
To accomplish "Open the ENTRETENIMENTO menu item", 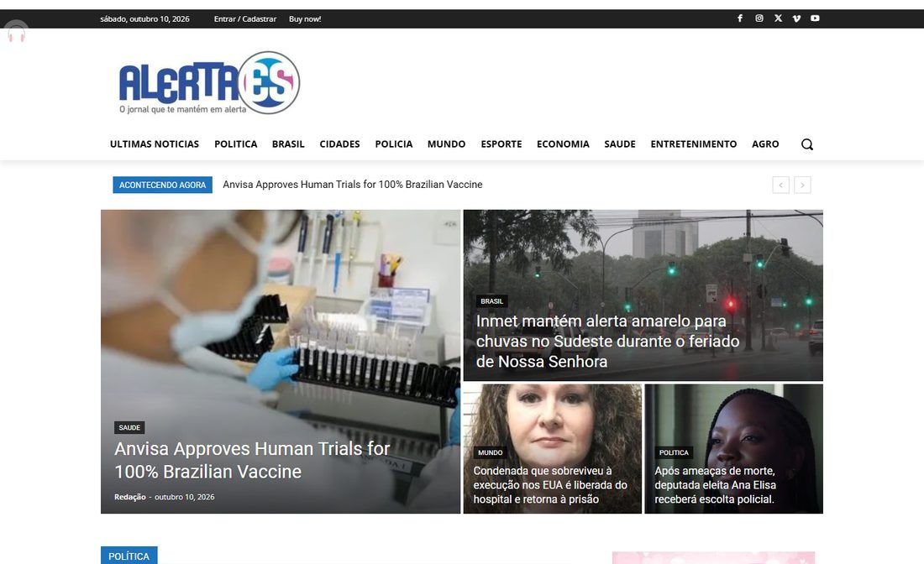I will [694, 144].
